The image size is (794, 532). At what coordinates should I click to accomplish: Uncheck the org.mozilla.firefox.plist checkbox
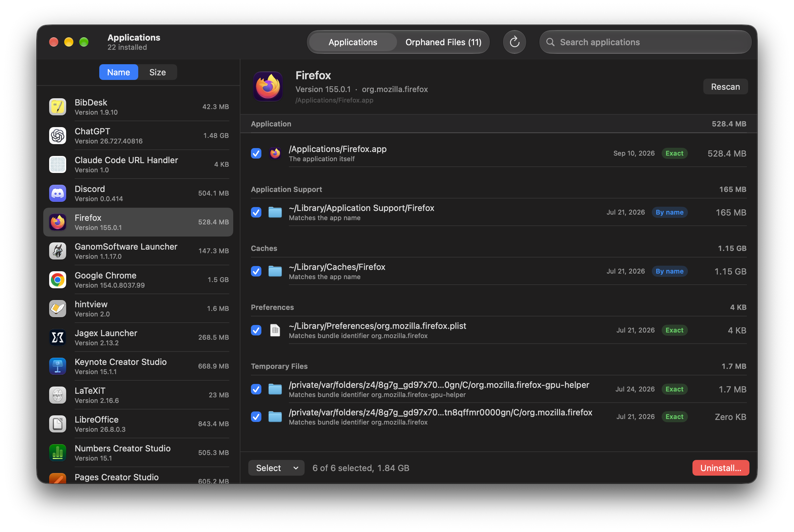256,331
